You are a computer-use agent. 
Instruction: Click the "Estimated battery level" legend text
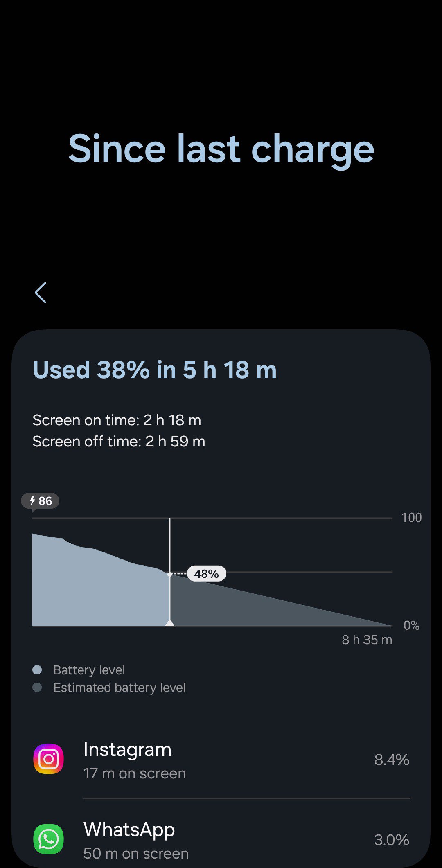(x=120, y=688)
